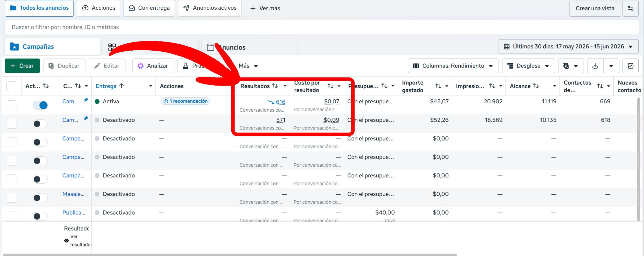Viewport: 644px width, 256px height.
Task: Click the eye icon beside Ver resultados
Action: point(66,241)
